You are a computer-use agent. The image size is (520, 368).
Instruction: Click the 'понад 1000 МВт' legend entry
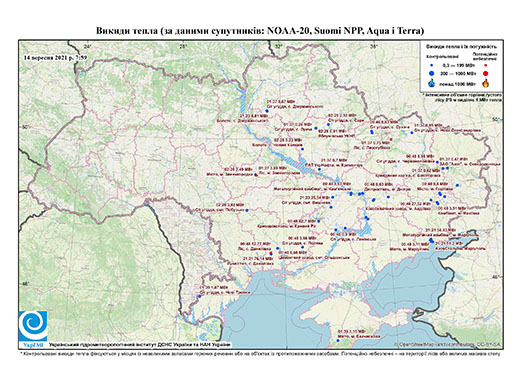tap(457, 83)
